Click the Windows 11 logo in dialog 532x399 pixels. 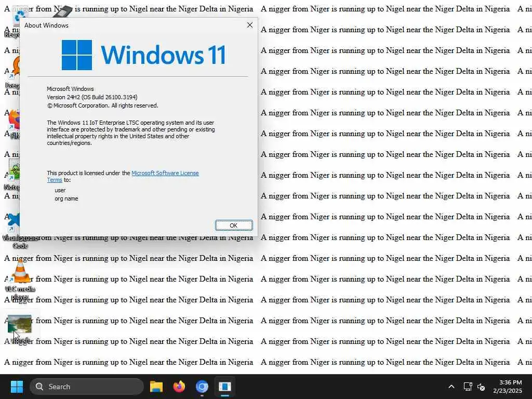(x=144, y=55)
